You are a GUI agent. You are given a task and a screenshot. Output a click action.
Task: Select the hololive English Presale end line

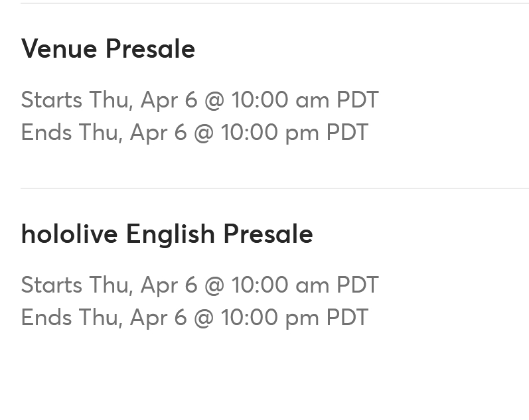tap(194, 317)
